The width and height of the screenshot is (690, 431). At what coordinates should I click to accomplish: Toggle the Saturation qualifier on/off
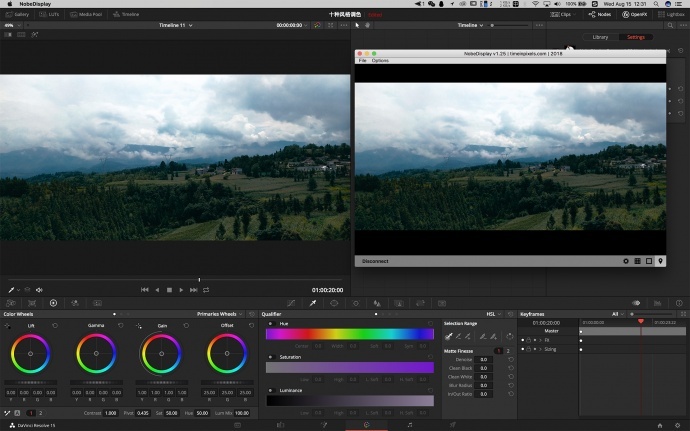click(x=271, y=357)
